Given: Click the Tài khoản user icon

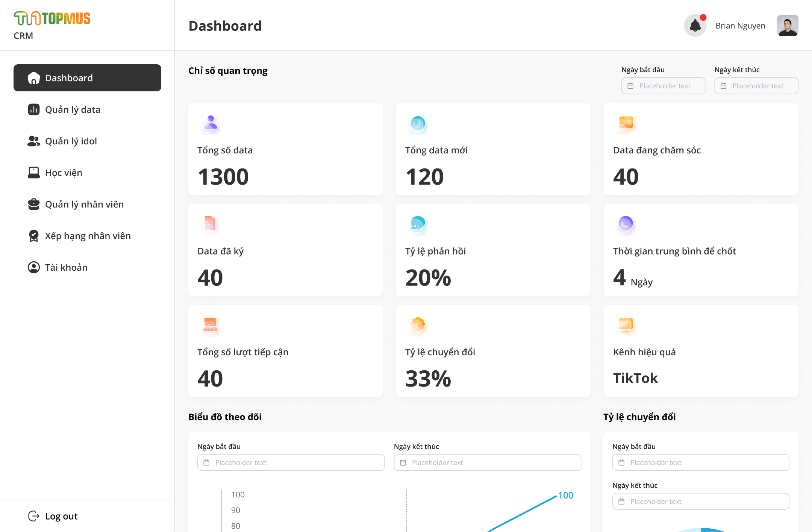Looking at the screenshot, I should click(x=34, y=267).
